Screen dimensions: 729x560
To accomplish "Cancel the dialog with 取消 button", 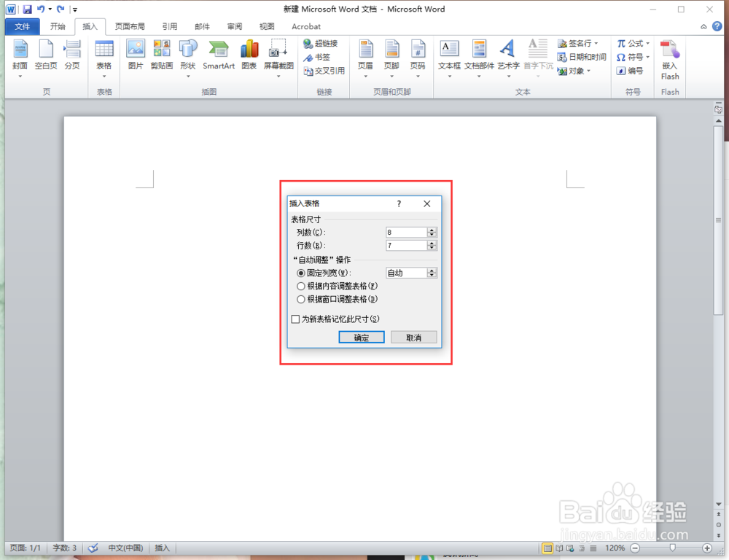I will (413, 337).
